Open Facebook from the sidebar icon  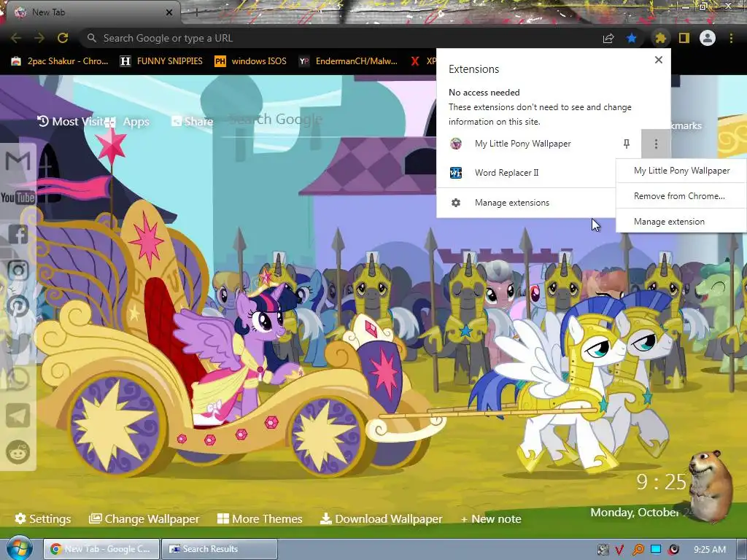[x=18, y=234]
